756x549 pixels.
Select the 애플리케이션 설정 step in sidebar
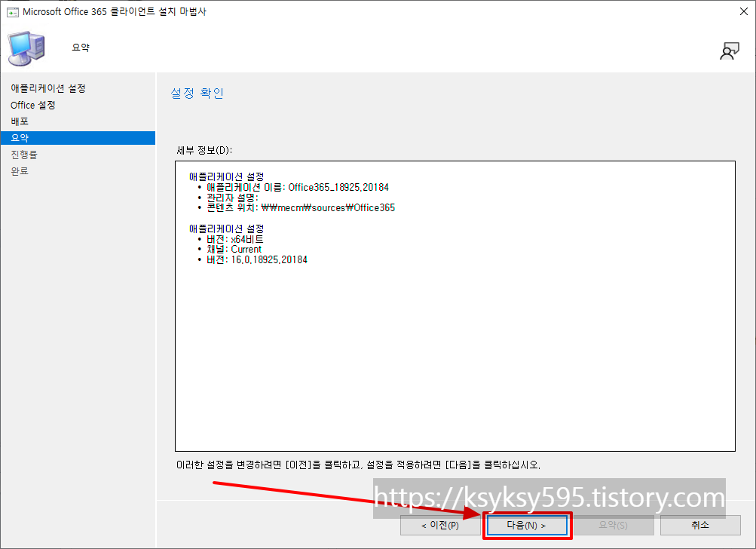pyautogui.click(x=48, y=88)
